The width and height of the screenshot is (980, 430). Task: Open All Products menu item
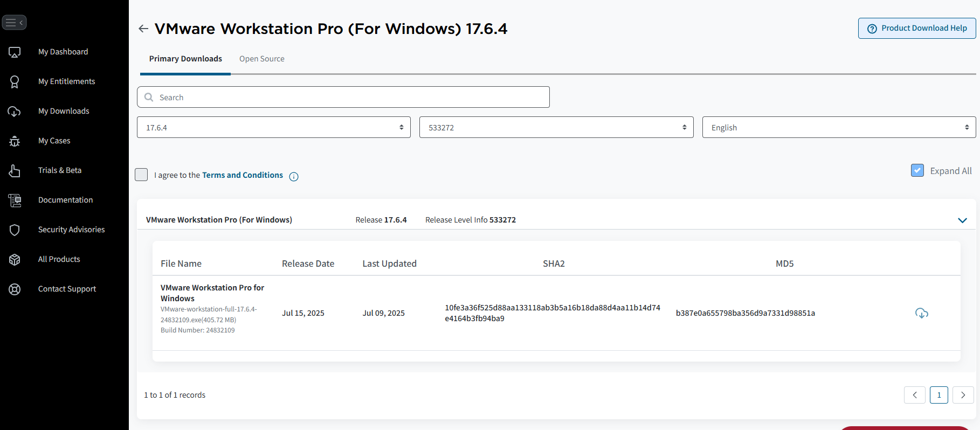tap(59, 259)
